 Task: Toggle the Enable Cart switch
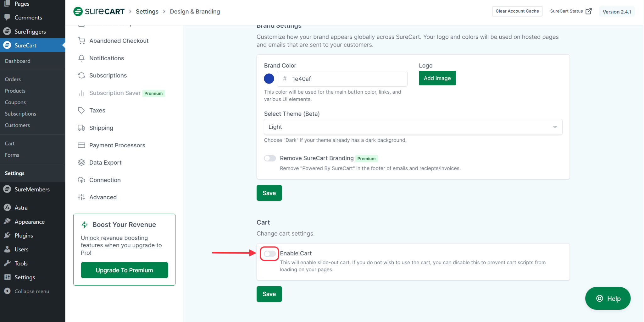(x=269, y=254)
